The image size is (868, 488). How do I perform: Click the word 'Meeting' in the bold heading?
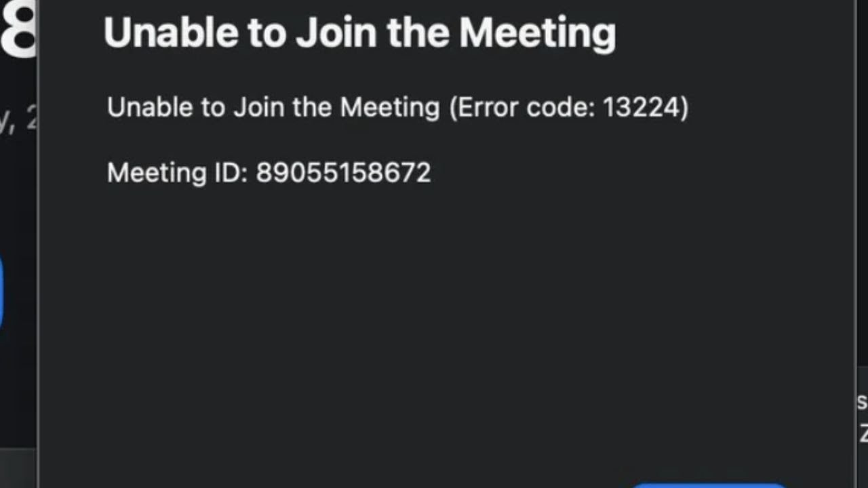[537, 33]
